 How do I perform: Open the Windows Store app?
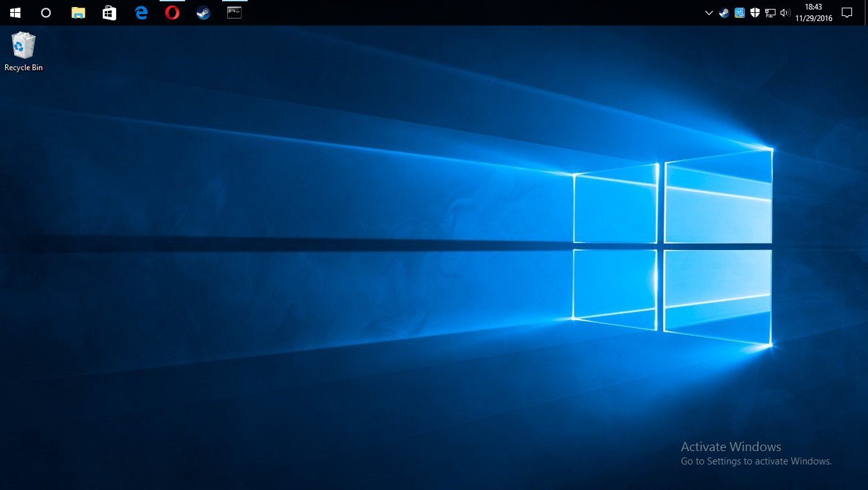tap(109, 13)
